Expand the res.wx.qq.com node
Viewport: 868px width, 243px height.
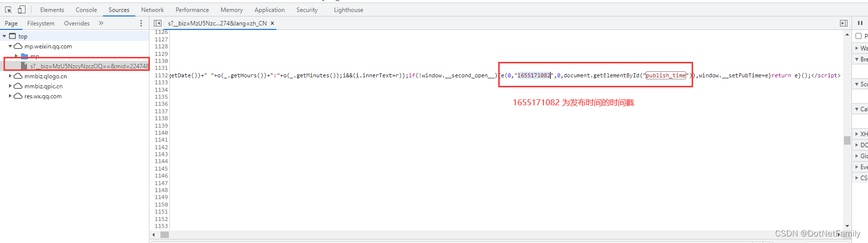click(10, 96)
